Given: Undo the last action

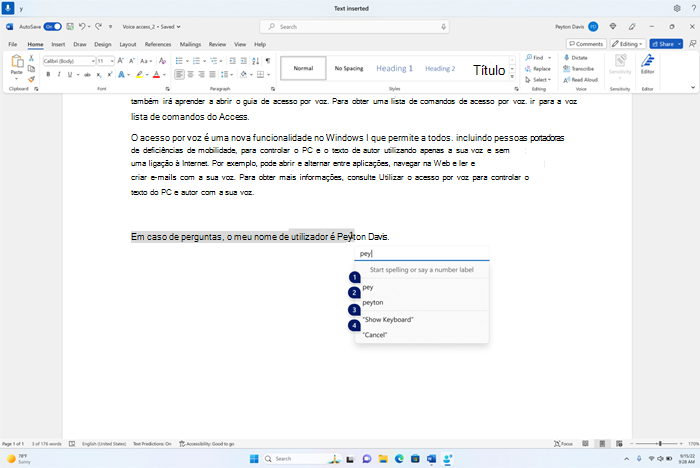Looking at the screenshot, I should click(x=82, y=27).
